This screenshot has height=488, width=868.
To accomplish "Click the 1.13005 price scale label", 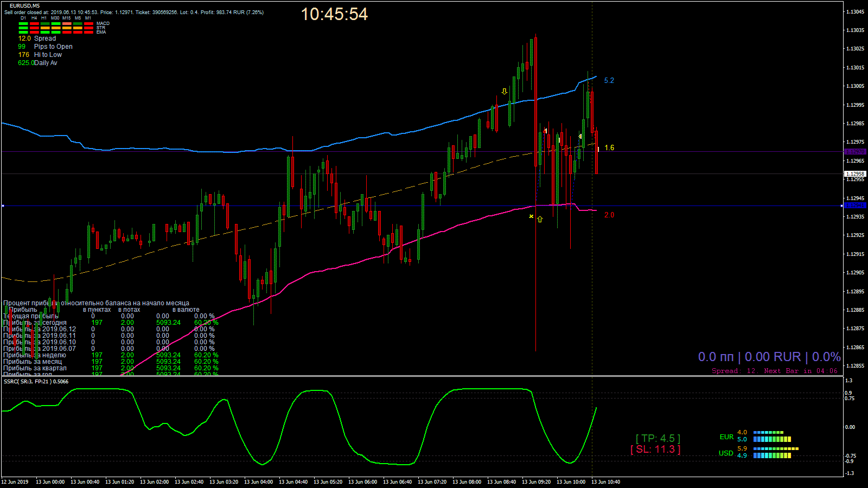I will pos(856,86).
